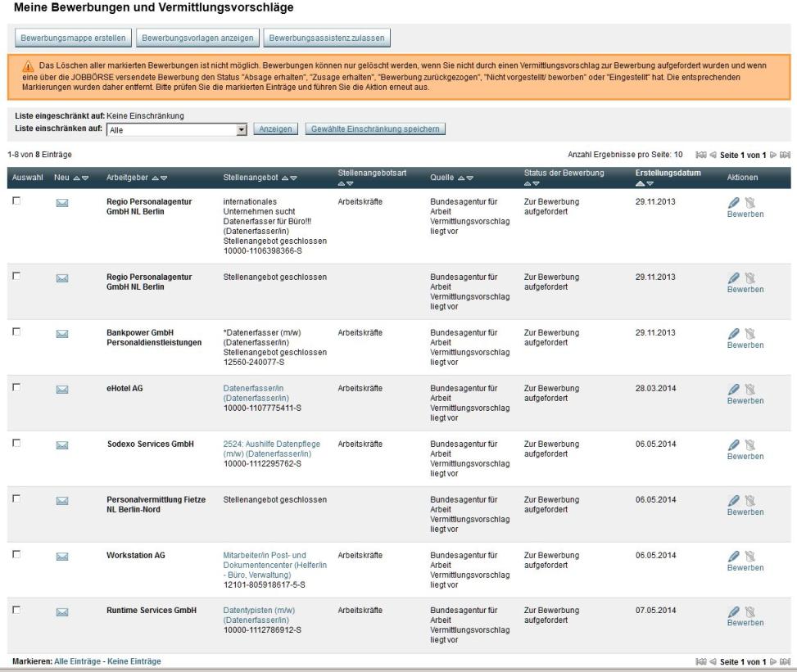Viewport: 797px width, 672px height.
Task: Click the trash icon in Sodexo Services row
Action: click(x=749, y=445)
